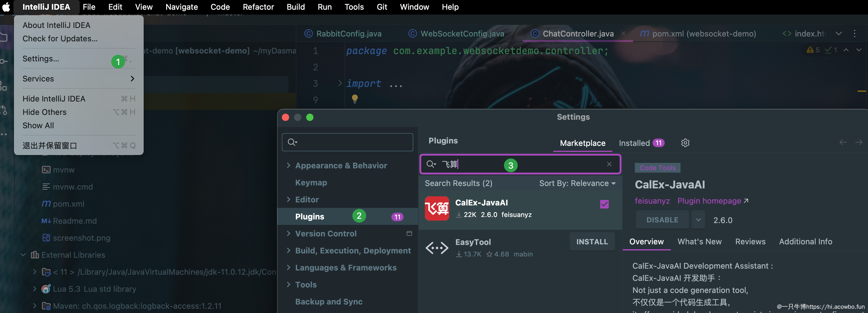
Task: Close the ChatController.java tab
Action: click(623, 33)
